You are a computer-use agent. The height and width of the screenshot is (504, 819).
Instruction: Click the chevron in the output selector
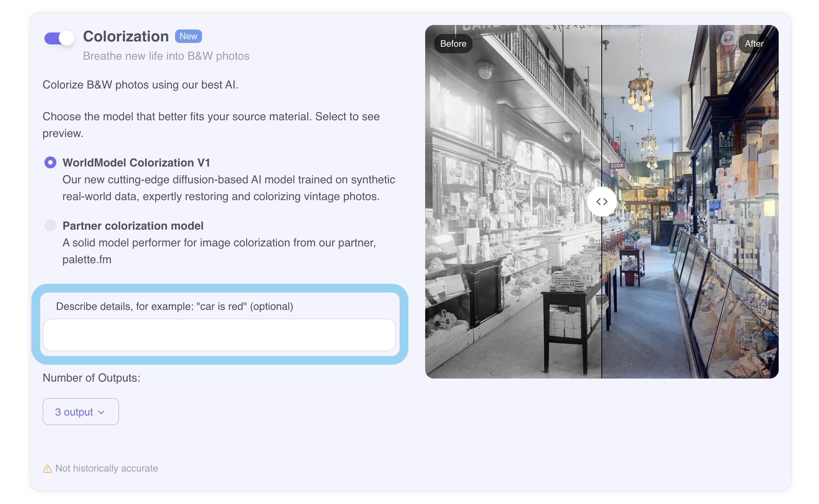(102, 412)
